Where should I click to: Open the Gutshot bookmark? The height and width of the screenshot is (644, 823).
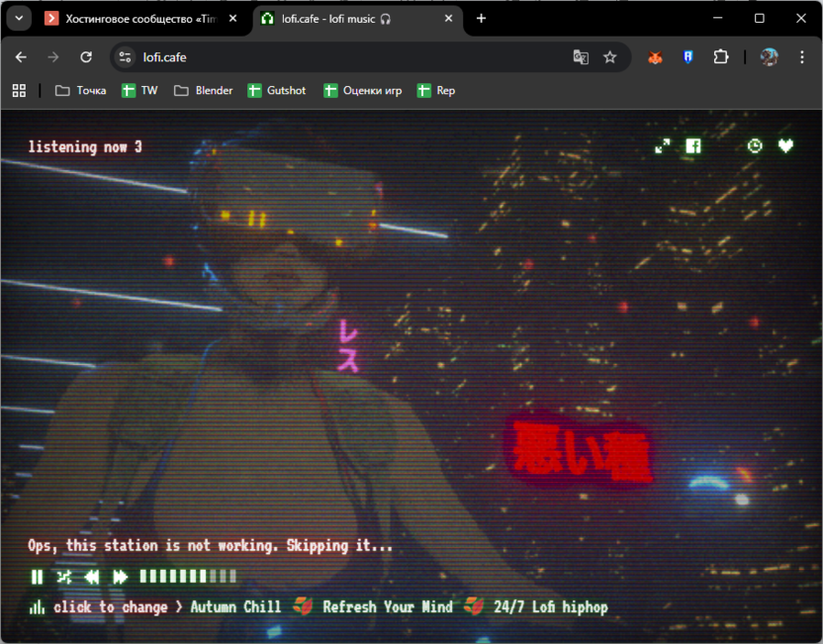[277, 91]
